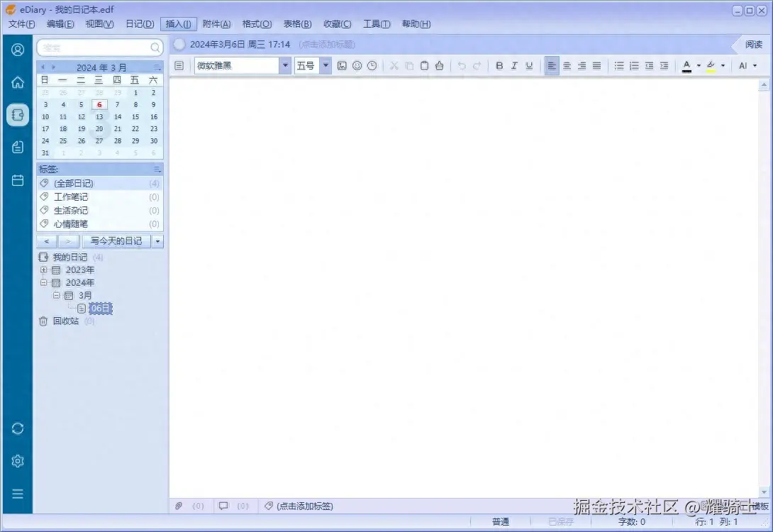The image size is (773, 532).
Task: Apply the yellow highlight color
Action: tap(711, 65)
